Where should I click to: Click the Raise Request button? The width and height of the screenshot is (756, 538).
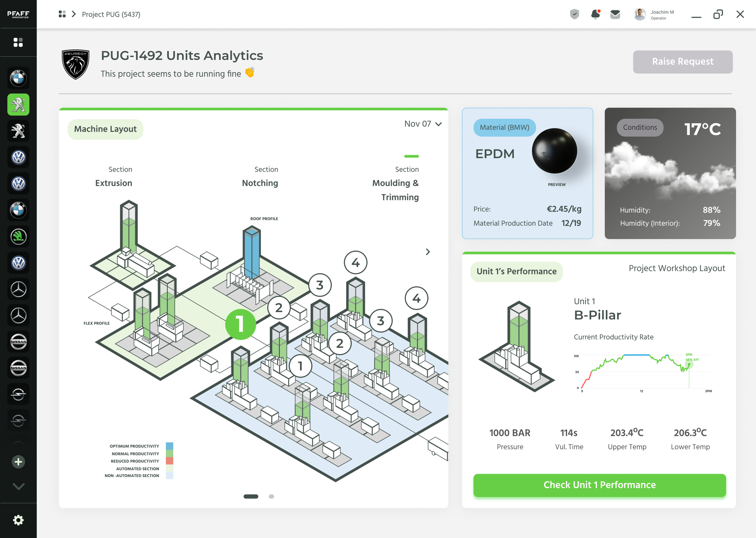pos(683,62)
